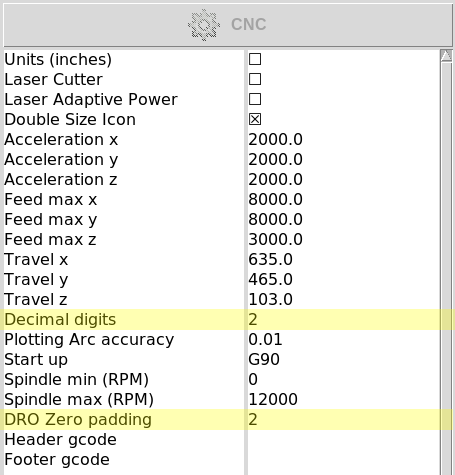455x475 pixels.
Task: Select the Decimal digits label
Action: click(x=60, y=319)
